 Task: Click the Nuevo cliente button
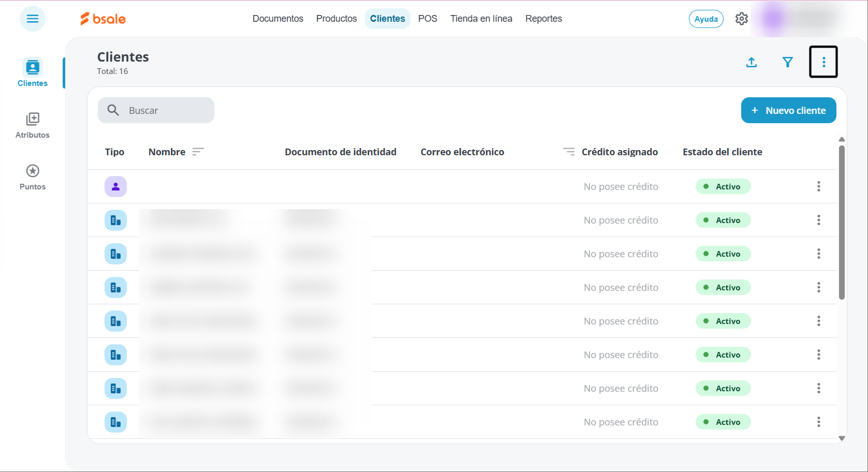789,110
